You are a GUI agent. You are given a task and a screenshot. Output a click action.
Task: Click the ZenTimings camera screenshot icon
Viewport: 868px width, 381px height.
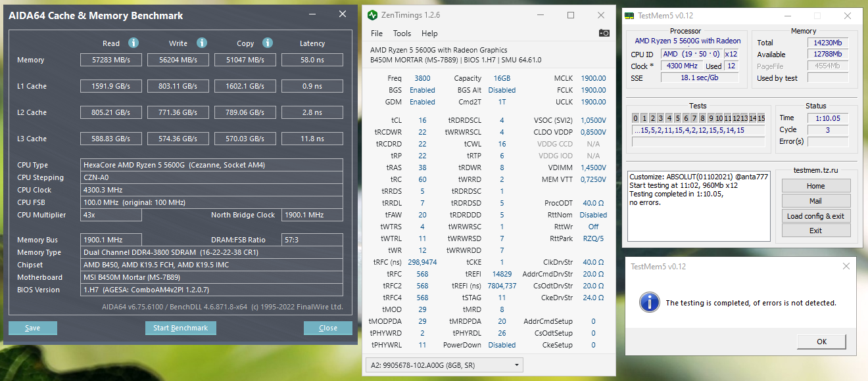pos(604,33)
